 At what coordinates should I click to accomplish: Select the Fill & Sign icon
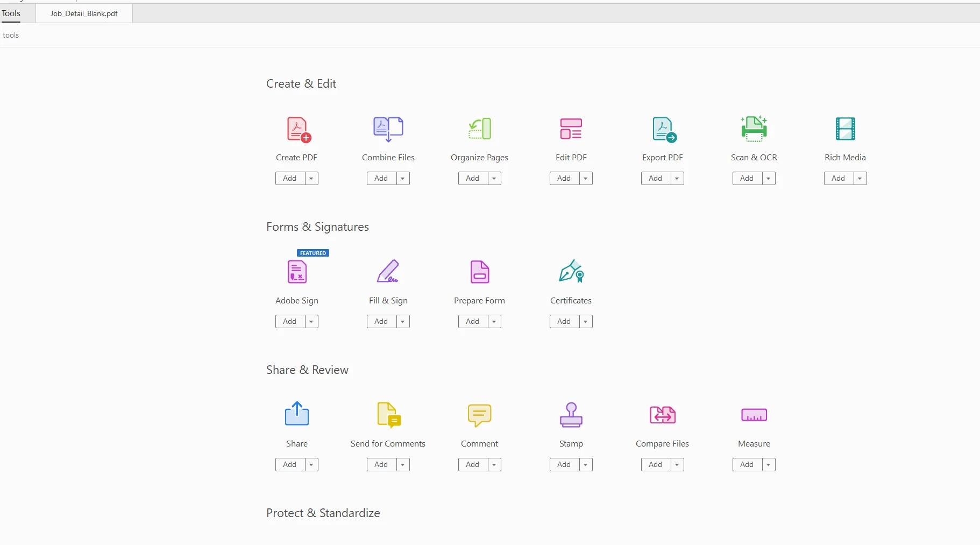coord(388,271)
